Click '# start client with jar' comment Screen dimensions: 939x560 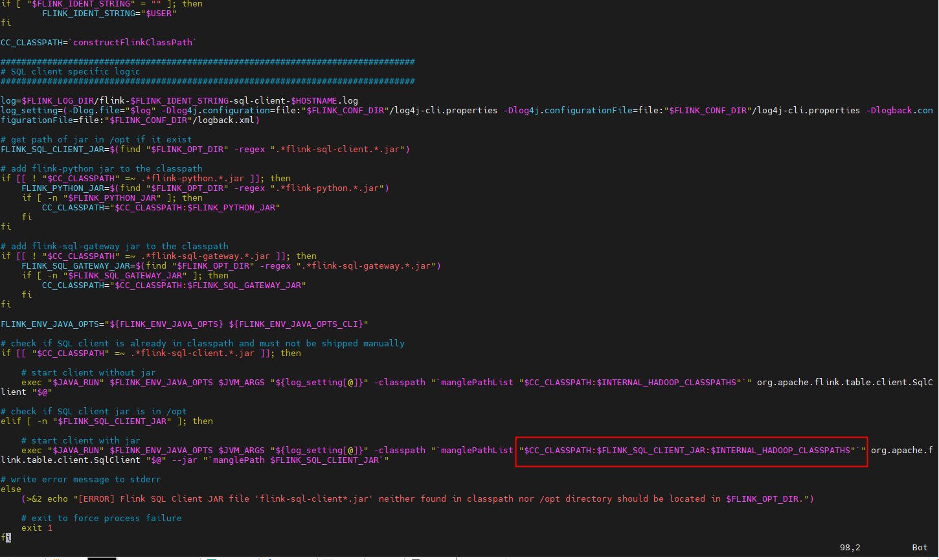click(80, 440)
